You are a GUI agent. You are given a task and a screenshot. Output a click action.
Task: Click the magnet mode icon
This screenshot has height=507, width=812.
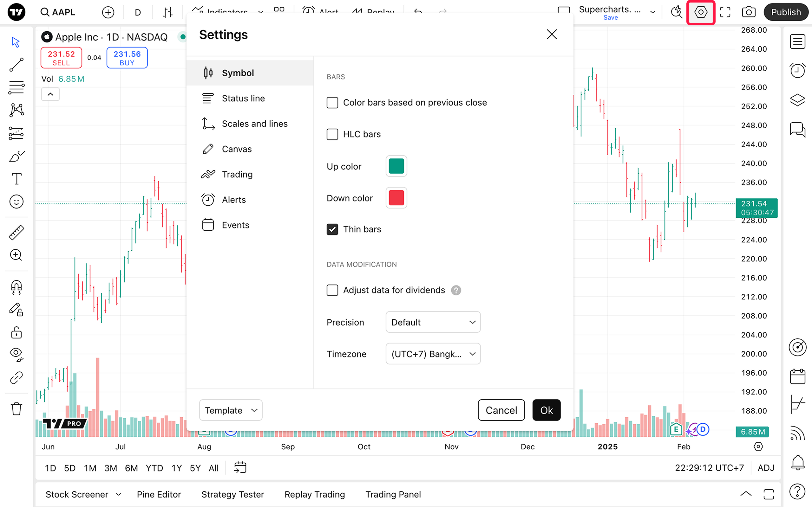[16, 287]
